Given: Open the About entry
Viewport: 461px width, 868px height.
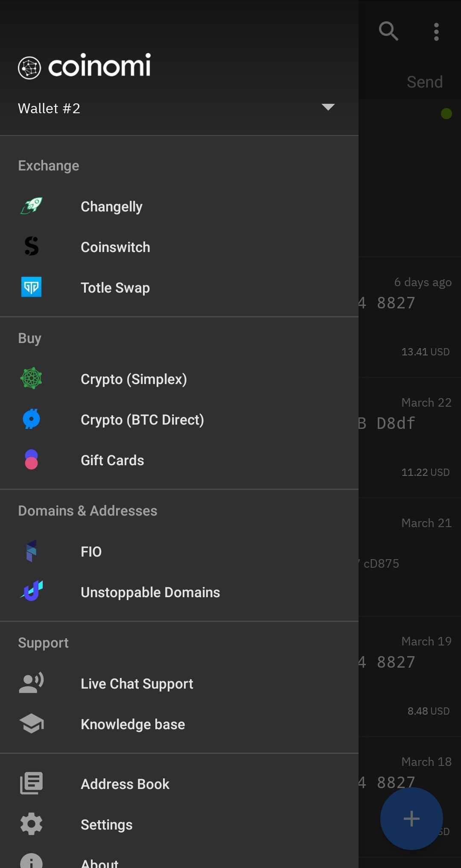Looking at the screenshot, I should (x=99, y=862).
